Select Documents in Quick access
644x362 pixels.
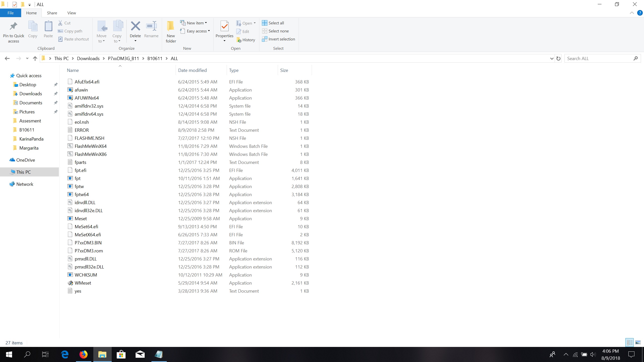click(x=31, y=103)
